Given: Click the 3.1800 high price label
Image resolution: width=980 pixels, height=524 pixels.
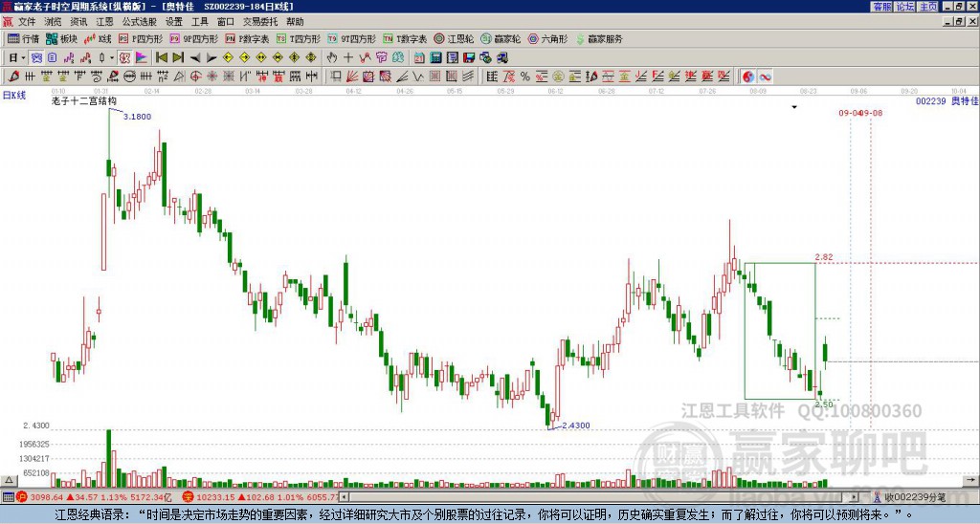Looking at the screenshot, I should pos(137,117).
